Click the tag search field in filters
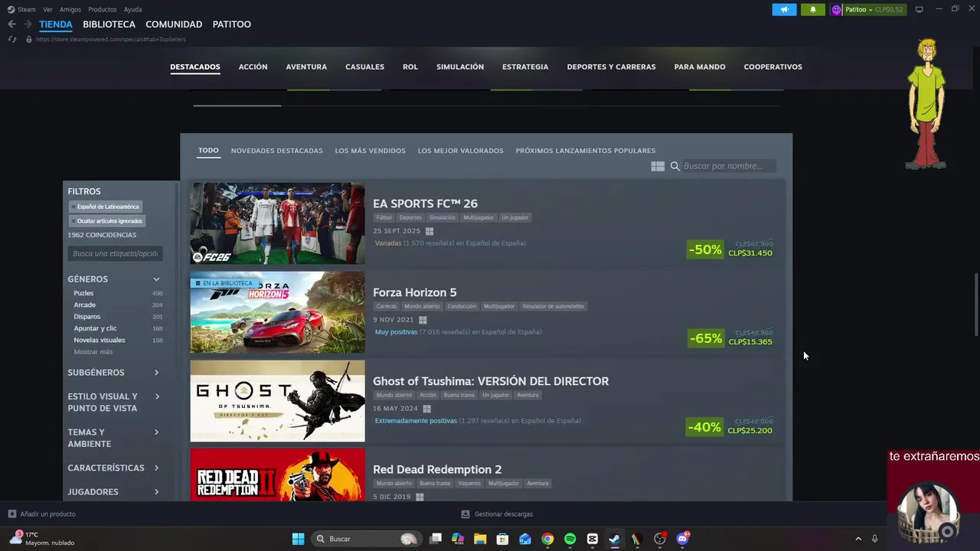 [115, 253]
